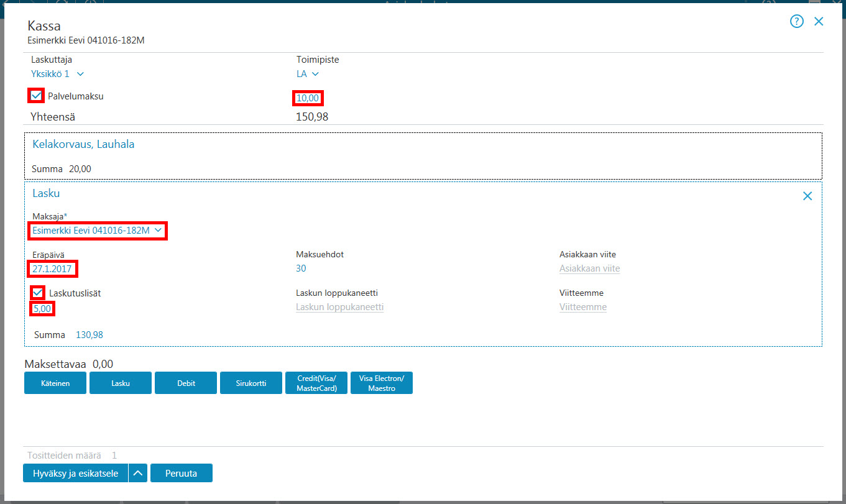Open the Kelakorvaus, Lauhala section link
The image size is (846, 504).
(83, 144)
